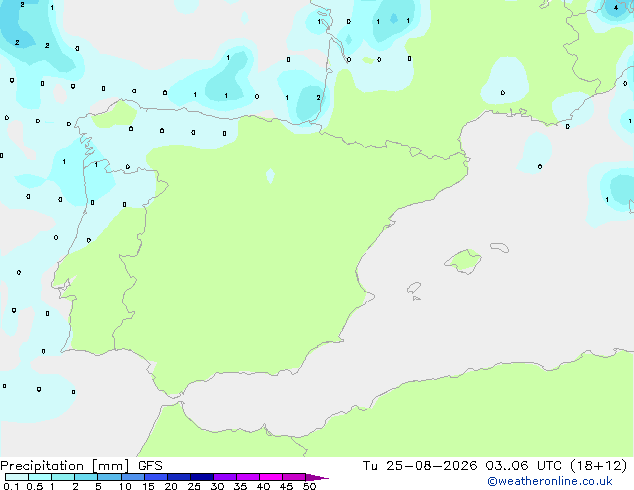Click the dark blue swatch between 20 and 25
The image size is (634, 490).
179,477
